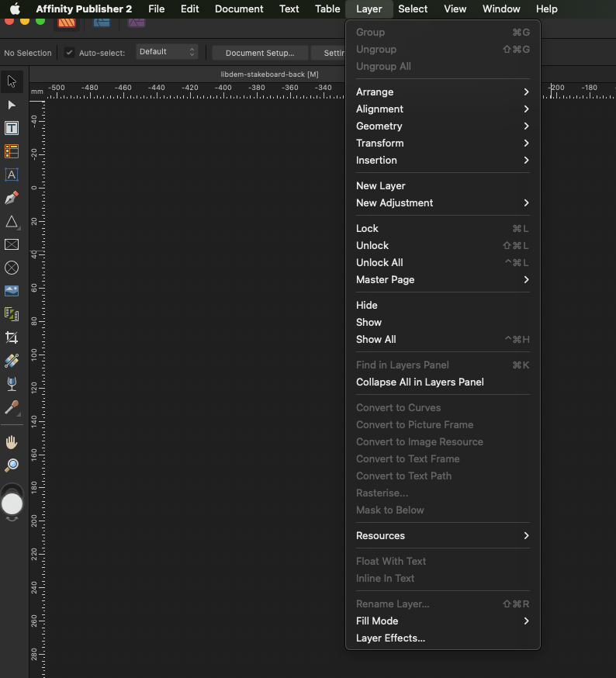616x678 pixels.
Task: Select the Picture Frame Ellipse tool
Action: (x=12, y=268)
